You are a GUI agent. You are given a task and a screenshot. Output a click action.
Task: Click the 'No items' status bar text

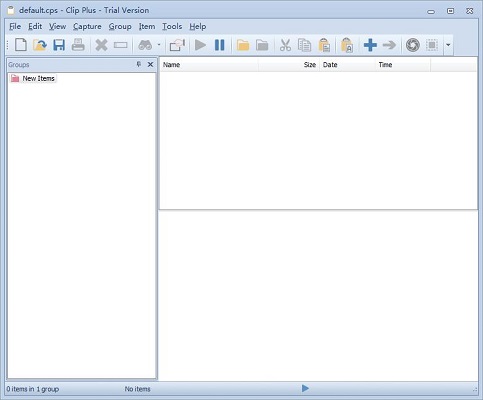point(137,389)
